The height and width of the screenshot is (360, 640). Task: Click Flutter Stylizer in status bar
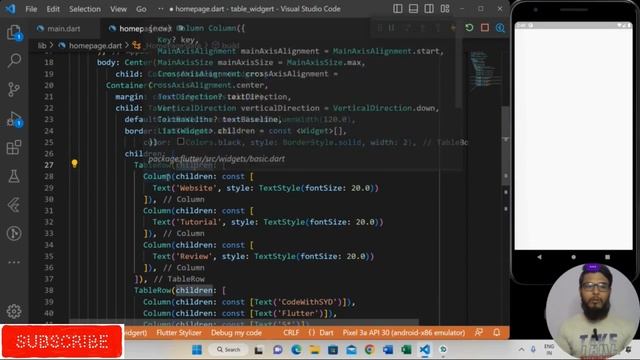click(179, 332)
